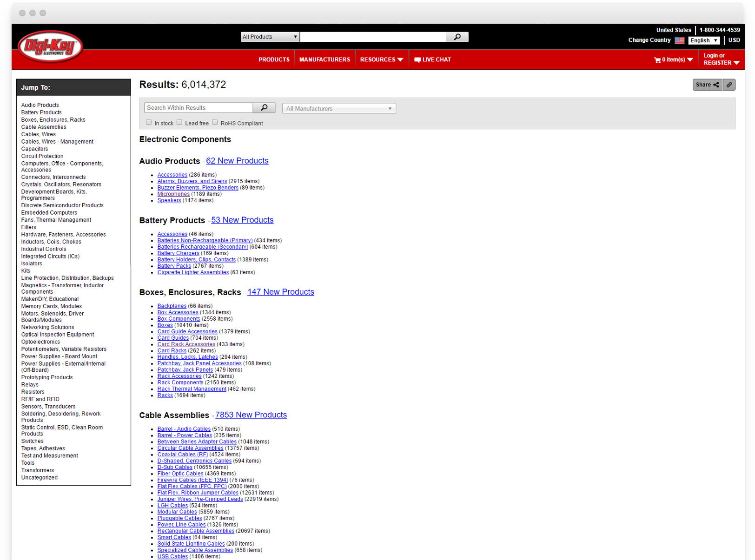Click the Search Within Results field

[199, 108]
